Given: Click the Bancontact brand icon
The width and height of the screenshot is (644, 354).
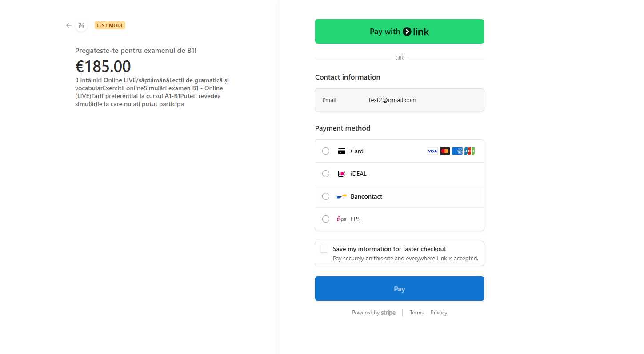Looking at the screenshot, I should tap(341, 196).
